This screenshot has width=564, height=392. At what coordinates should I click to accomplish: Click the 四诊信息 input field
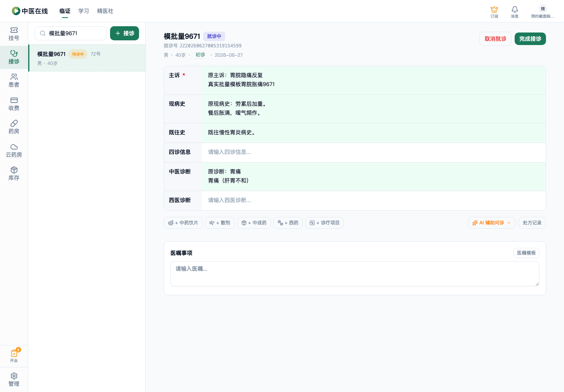click(x=374, y=152)
